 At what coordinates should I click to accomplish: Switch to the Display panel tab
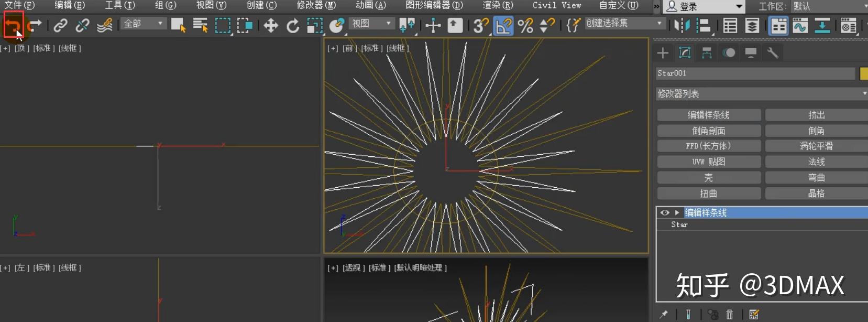[x=751, y=52]
